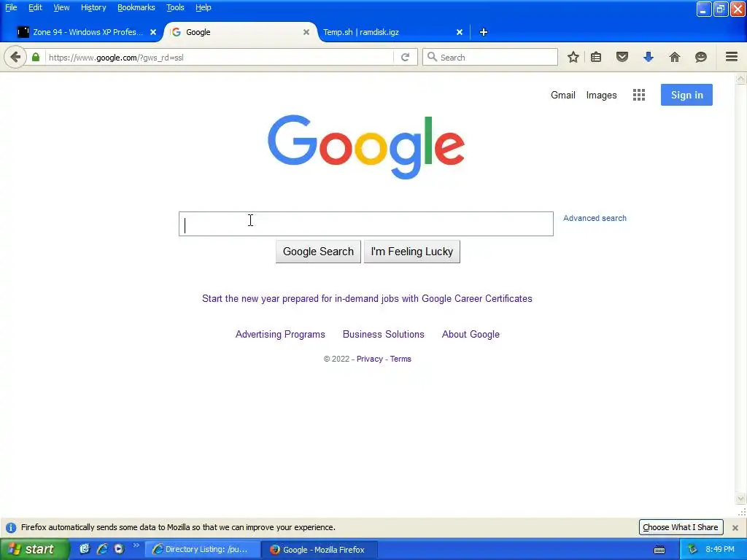Go to the Firefox Home page icon
This screenshot has width=747, height=560.
coord(675,57)
